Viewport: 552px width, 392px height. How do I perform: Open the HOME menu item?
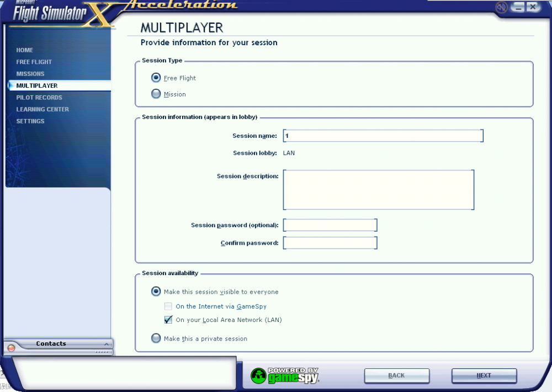coord(25,50)
